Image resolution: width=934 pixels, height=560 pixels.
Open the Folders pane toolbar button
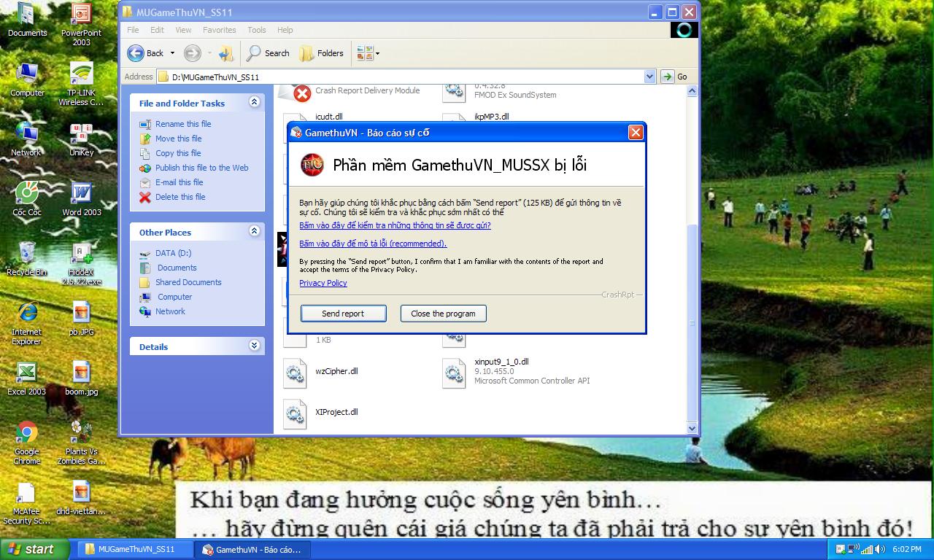(322, 53)
